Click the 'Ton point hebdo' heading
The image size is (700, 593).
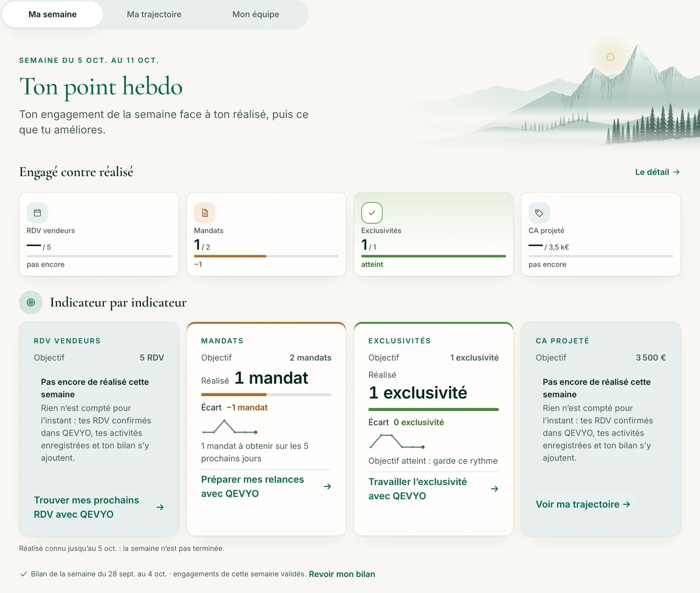[101, 87]
